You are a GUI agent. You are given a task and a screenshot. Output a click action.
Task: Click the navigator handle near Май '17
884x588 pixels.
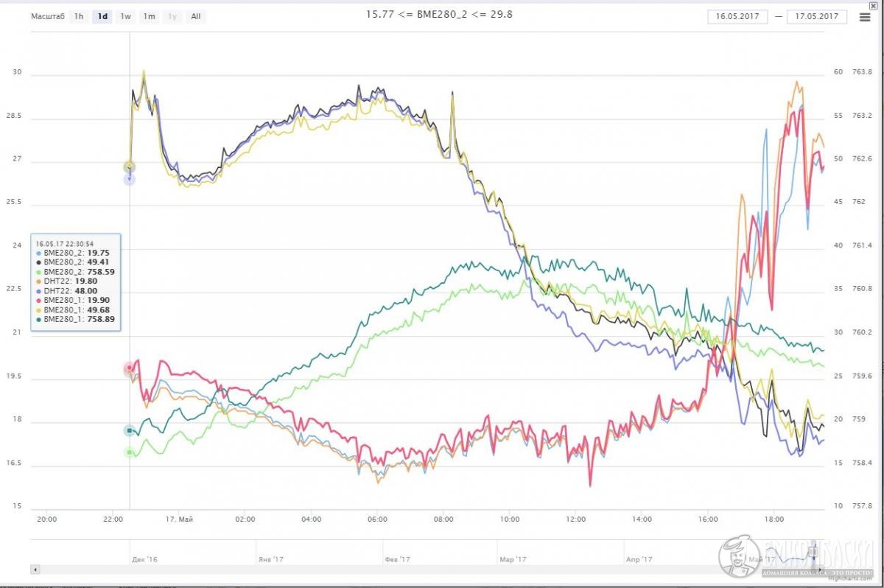[x=815, y=551]
